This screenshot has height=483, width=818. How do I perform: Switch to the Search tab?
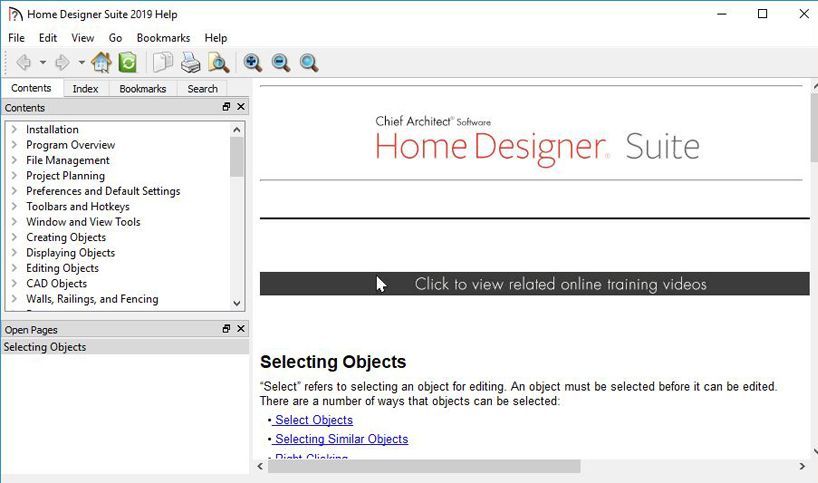202,89
